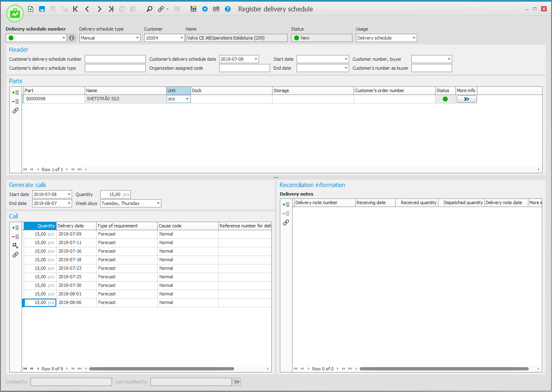Add row in Delivery notes table
Screen dimensions: 552x392
click(286, 205)
